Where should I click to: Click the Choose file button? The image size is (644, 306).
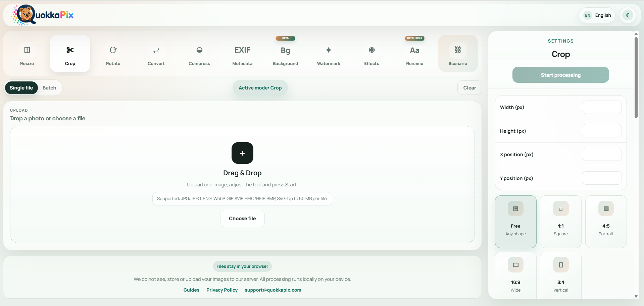(242, 219)
